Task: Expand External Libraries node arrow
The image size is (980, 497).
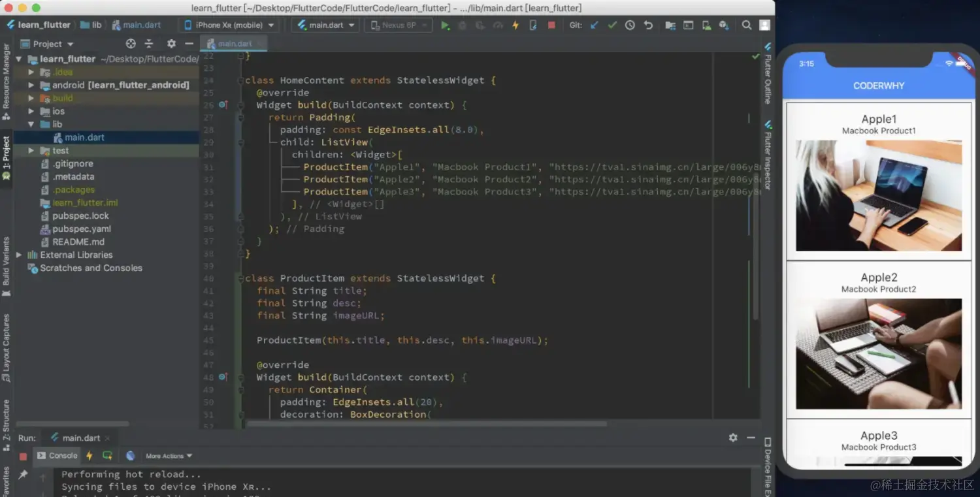Action: tap(19, 255)
